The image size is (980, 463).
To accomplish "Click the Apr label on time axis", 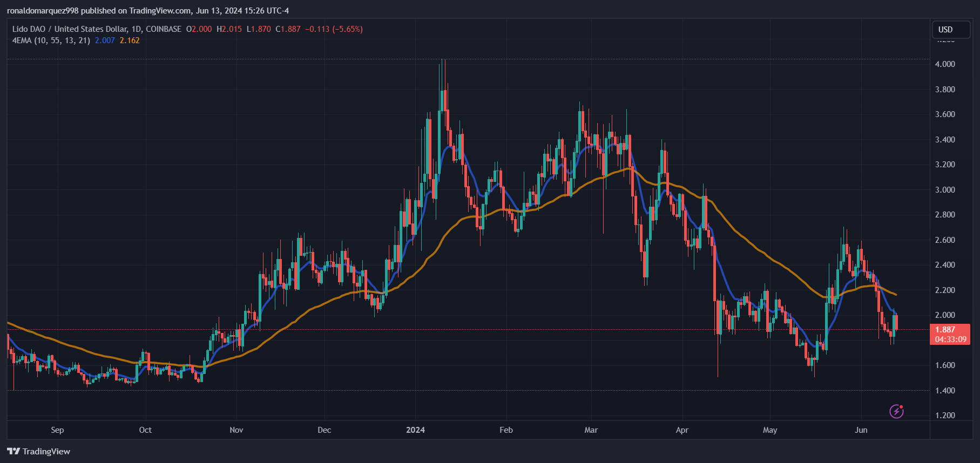I will click(682, 430).
